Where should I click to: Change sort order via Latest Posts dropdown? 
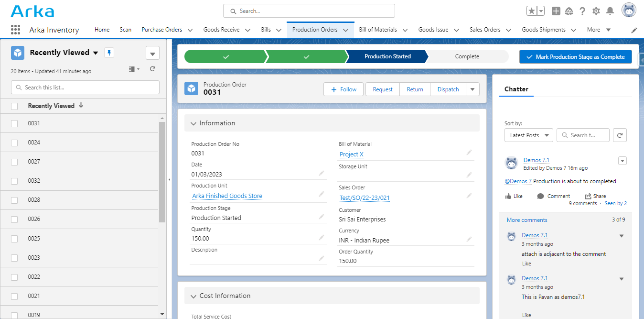528,135
